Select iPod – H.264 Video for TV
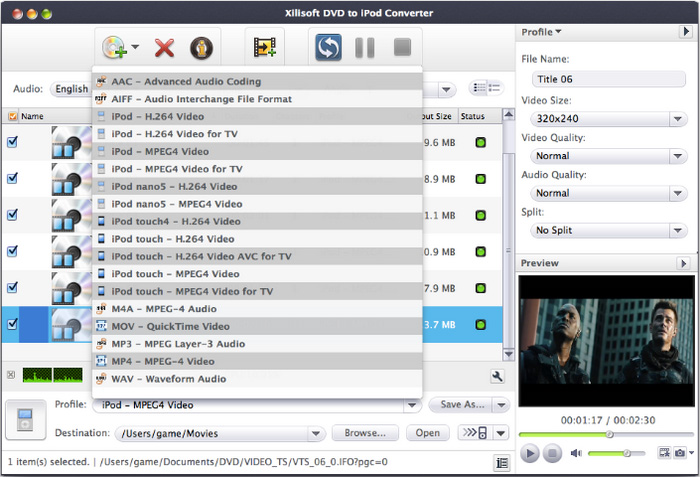The height and width of the screenshot is (477, 700). 257,134
